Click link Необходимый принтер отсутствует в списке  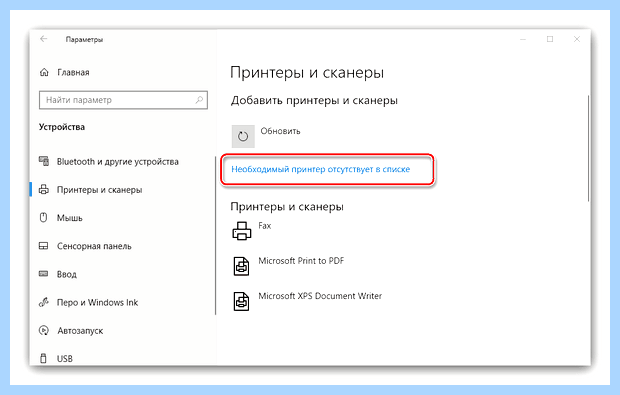tap(321, 169)
